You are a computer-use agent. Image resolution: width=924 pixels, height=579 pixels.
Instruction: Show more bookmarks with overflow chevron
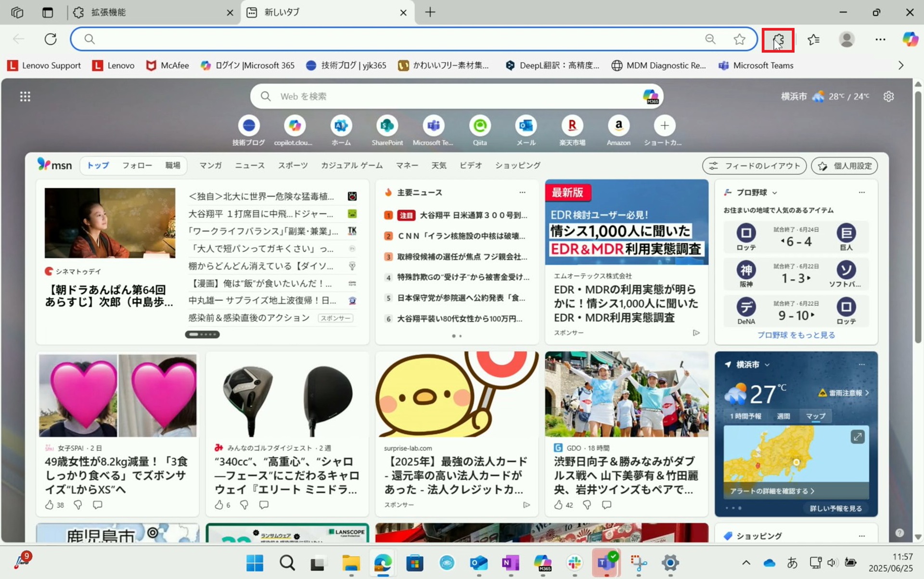pyautogui.click(x=901, y=65)
